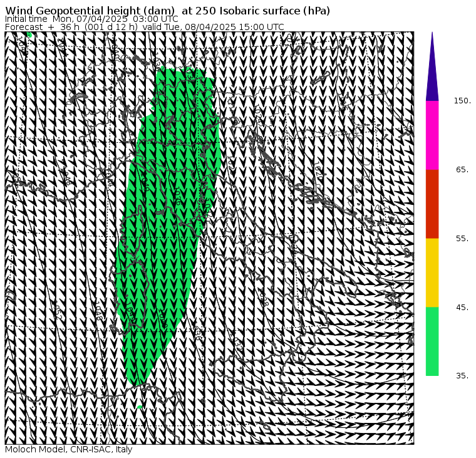Viewport: 476px width, 458px height.
Task: Click the red 55–65 color band
Action: (432, 204)
